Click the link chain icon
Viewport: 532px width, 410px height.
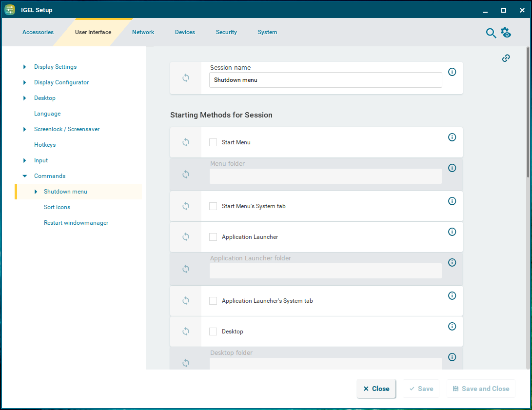coord(506,58)
